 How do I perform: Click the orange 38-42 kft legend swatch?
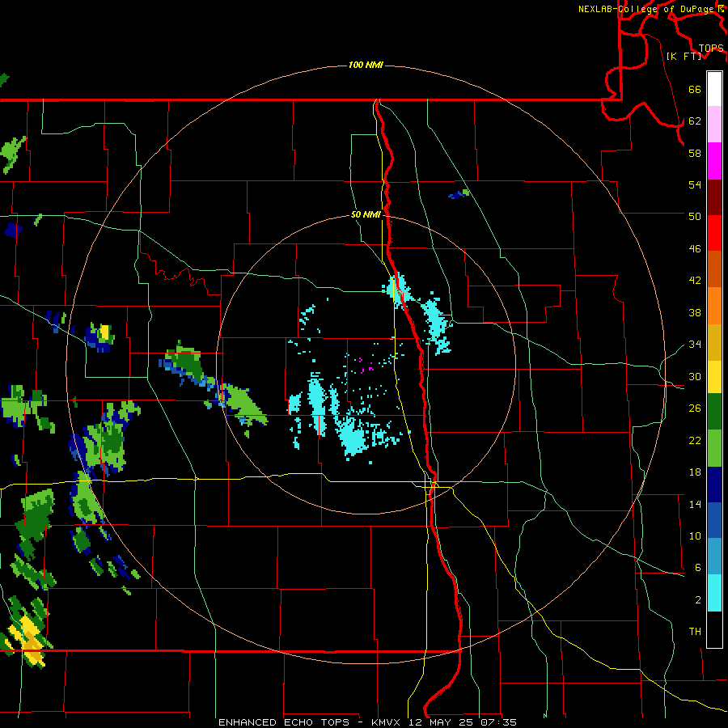pos(714,306)
